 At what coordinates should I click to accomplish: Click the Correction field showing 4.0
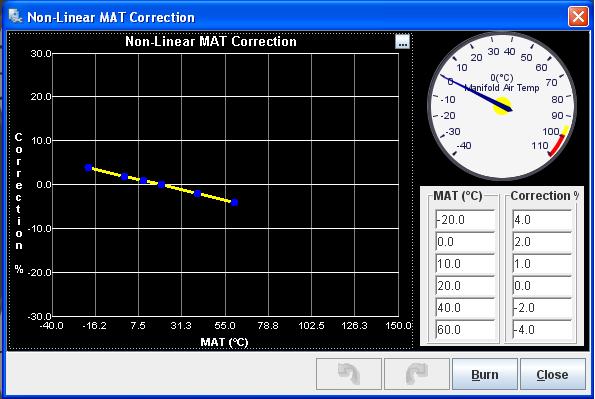point(542,220)
